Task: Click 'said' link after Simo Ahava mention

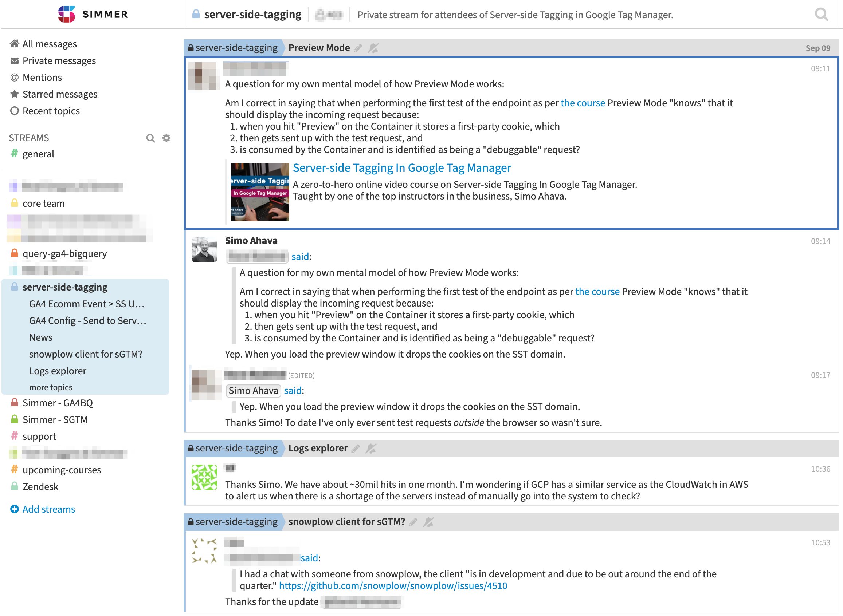Action: 293,391
